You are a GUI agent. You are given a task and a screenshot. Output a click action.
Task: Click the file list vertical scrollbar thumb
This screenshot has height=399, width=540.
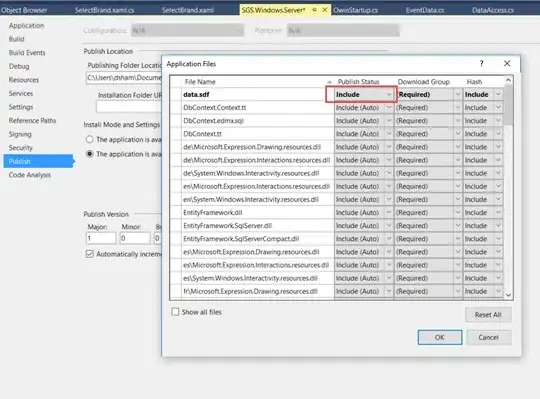(508, 105)
